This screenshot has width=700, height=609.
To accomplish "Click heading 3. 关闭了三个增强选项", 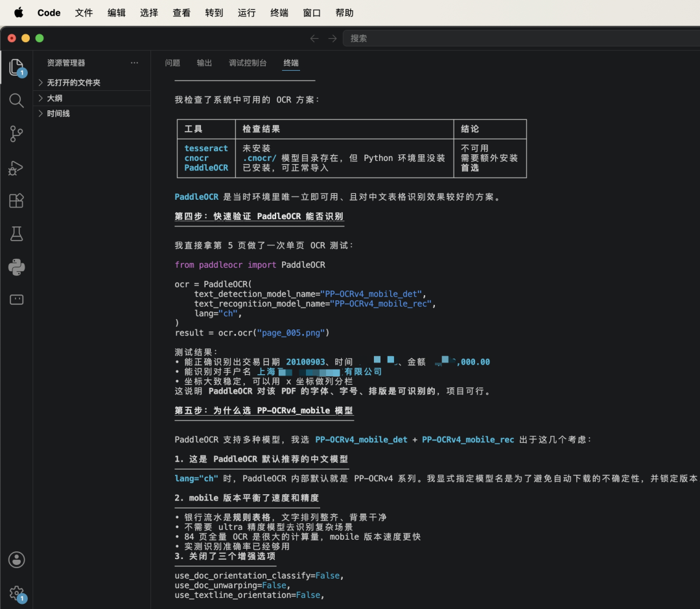I will 225,556.
